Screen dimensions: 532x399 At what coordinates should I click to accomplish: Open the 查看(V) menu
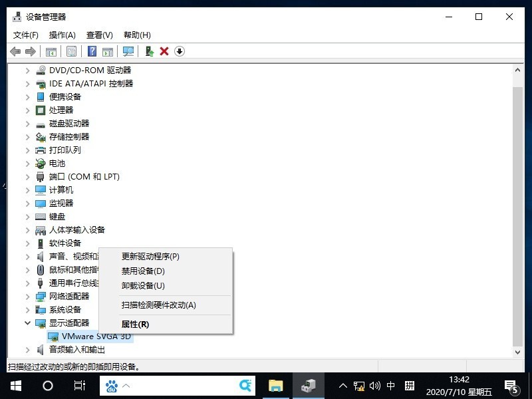coord(98,35)
